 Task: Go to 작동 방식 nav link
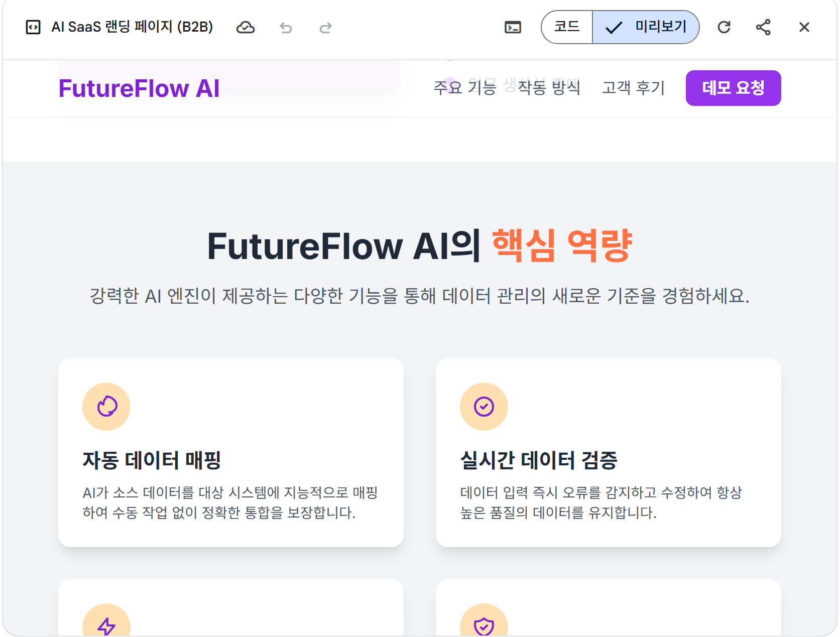tap(549, 88)
